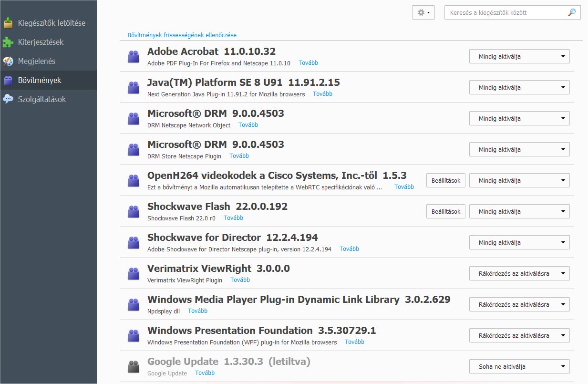This screenshot has width=588, height=384.
Task: Open Windows Media Player Plug-in activation dropdown
Action: click(519, 304)
